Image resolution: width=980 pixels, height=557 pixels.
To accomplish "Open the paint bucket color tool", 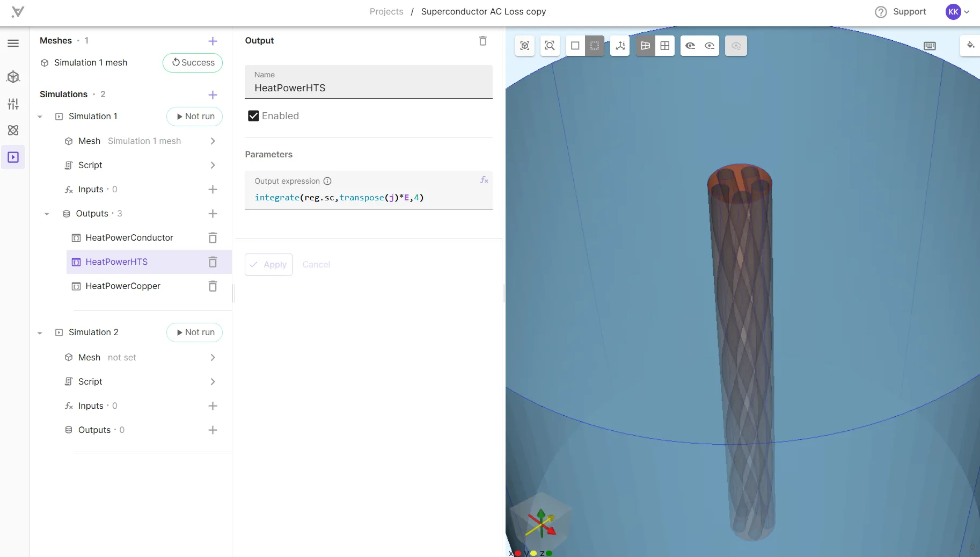I will click(970, 45).
